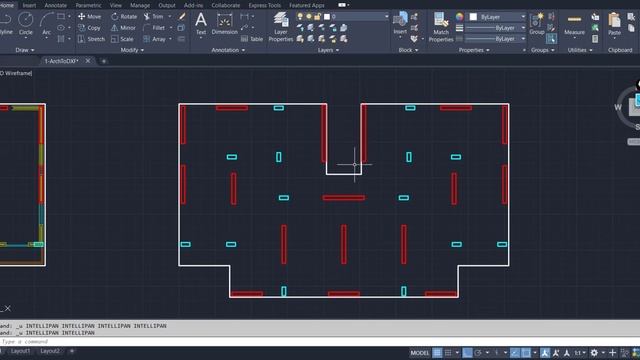This screenshot has width=640, height=360.
Task: Click the Group tool
Action: click(536, 24)
